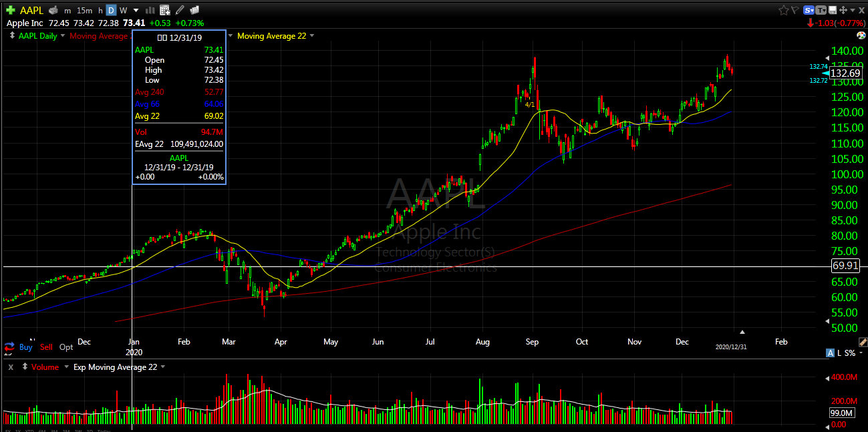868x432 pixels.
Task: Select the small triangle marker above 2020/12/31
Action: (x=742, y=331)
